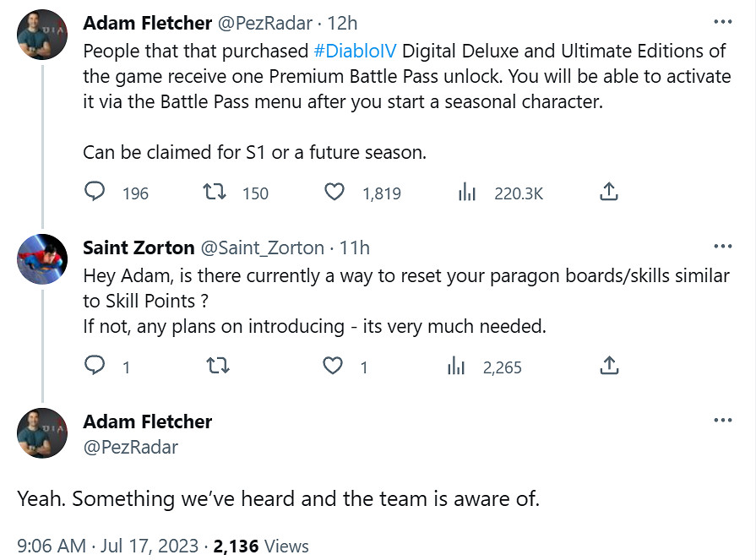Open the @PezRadar handle on the reply
756x560 pixels.
pyautogui.click(x=130, y=447)
